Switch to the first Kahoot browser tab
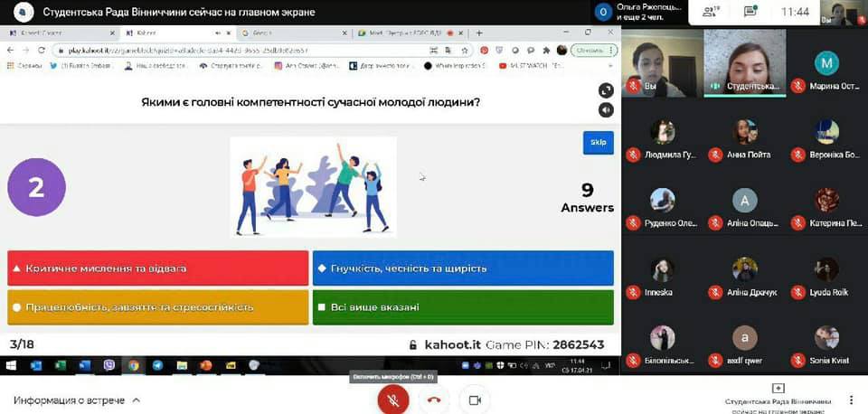Screen dimensions: 868x414 (60, 33)
